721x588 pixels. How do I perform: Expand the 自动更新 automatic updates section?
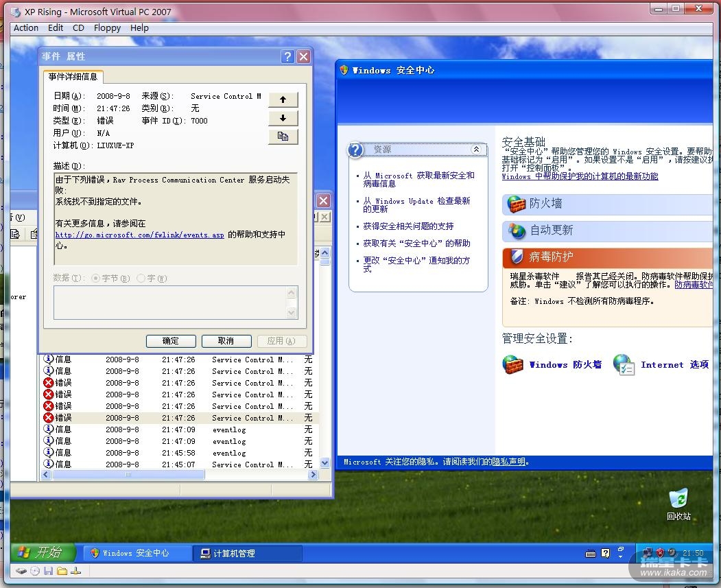[x=551, y=231]
